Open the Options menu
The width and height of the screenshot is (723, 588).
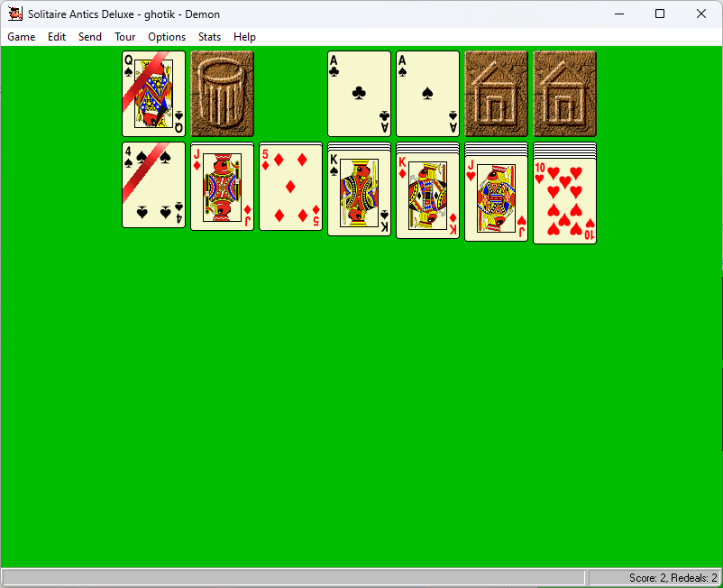click(167, 37)
